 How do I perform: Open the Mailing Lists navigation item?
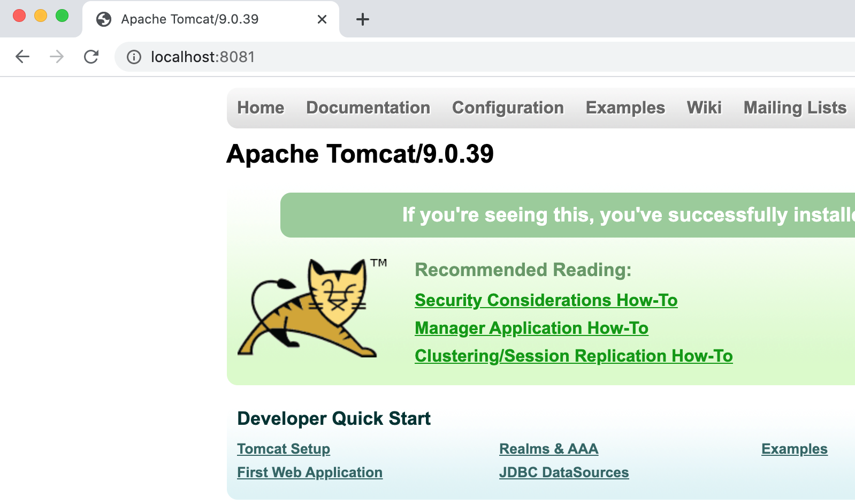[x=795, y=108]
